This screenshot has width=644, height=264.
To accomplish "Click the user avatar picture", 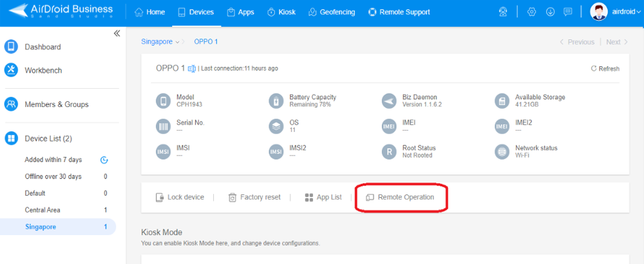I will tap(598, 12).
